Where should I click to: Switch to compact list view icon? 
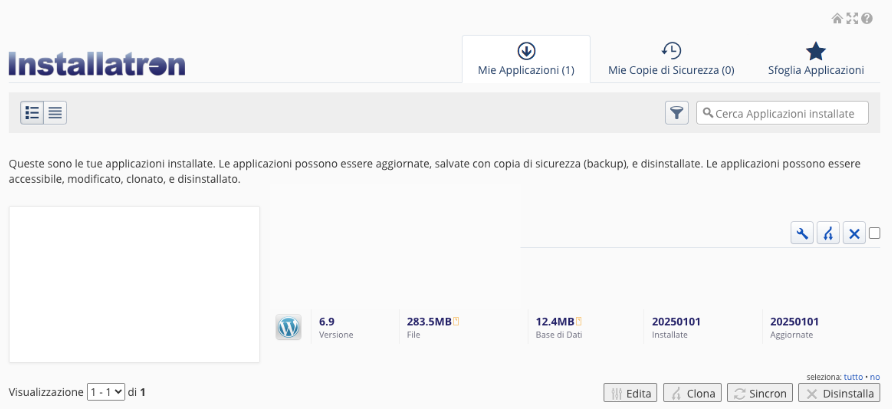tap(55, 113)
